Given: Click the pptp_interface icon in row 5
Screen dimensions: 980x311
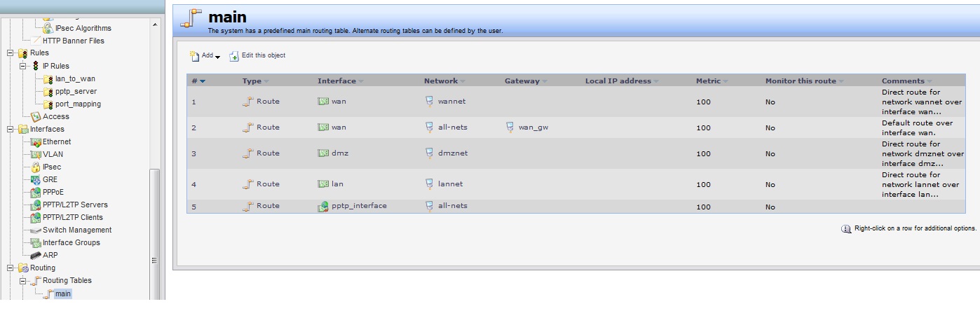Looking at the screenshot, I should coord(323,207).
